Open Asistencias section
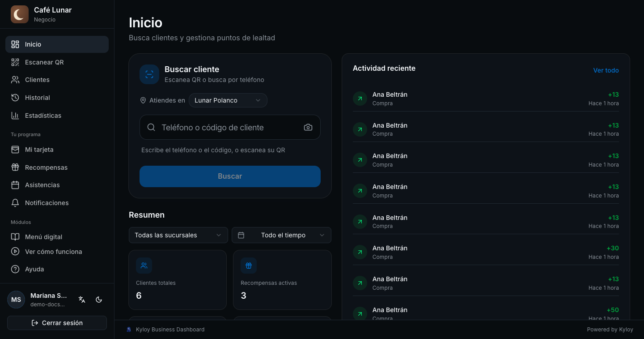The height and width of the screenshot is (339, 644). pyautogui.click(x=57, y=185)
